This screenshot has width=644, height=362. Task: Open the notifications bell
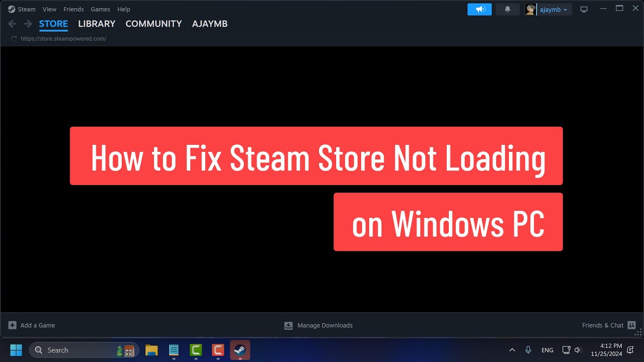(508, 9)
